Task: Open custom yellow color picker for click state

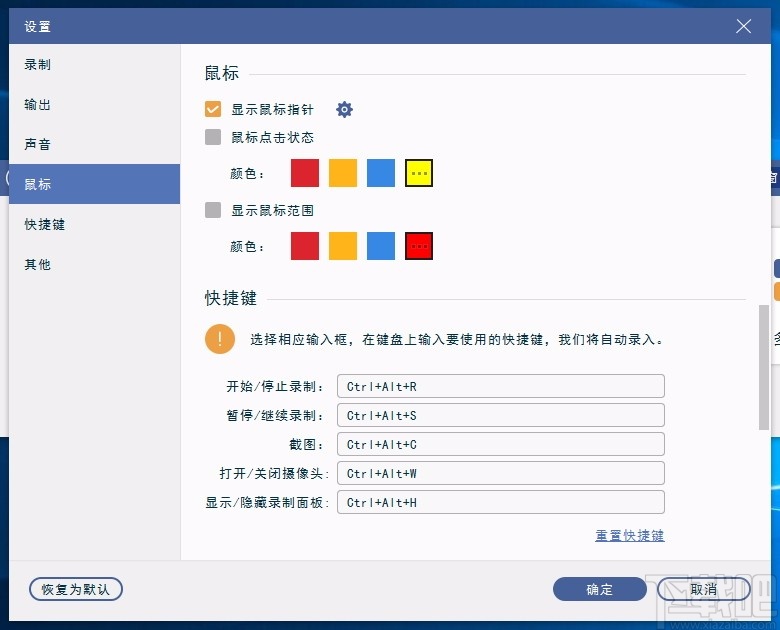Action: point(419,173)
